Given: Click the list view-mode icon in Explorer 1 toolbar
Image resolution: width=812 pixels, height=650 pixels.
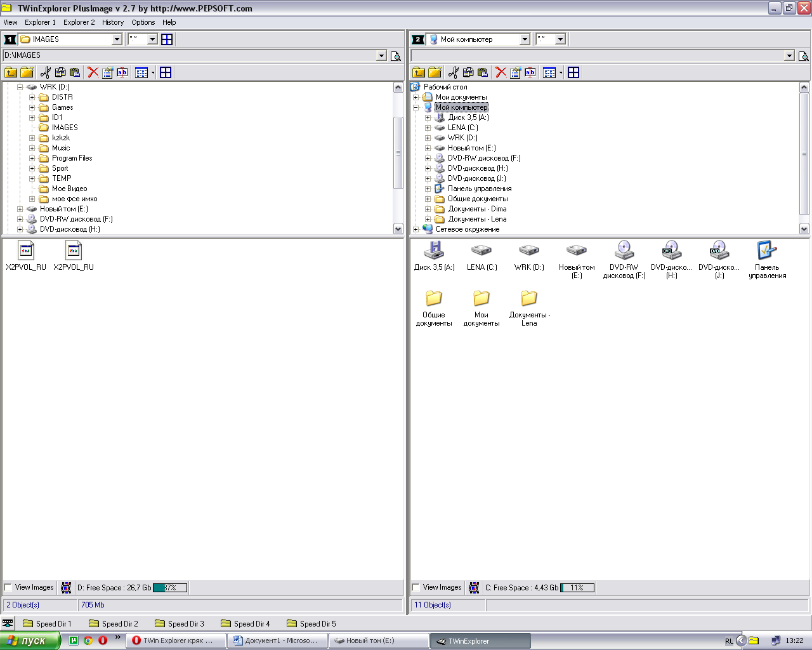Looking at the screenshot, I should (141, 72).
